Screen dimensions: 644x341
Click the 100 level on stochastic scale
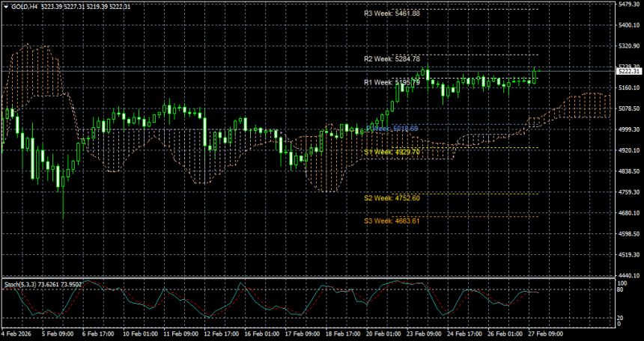click(622, 284)
